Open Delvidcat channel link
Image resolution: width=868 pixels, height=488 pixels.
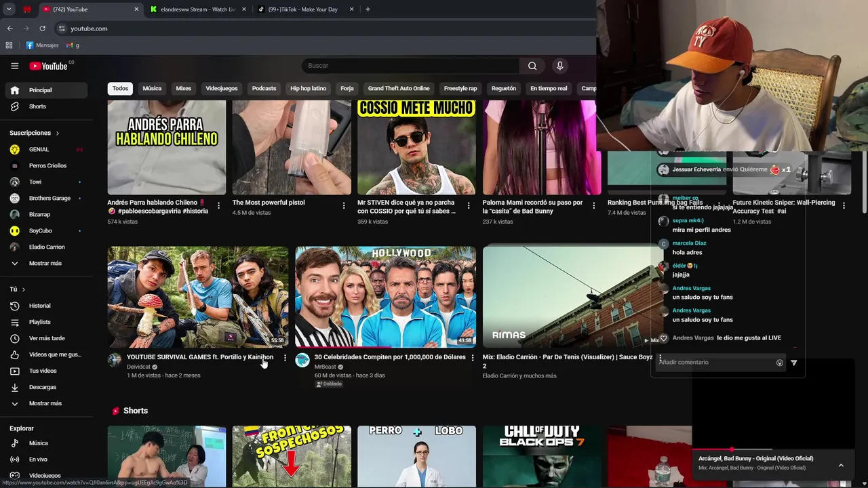[x=138, y=367]
